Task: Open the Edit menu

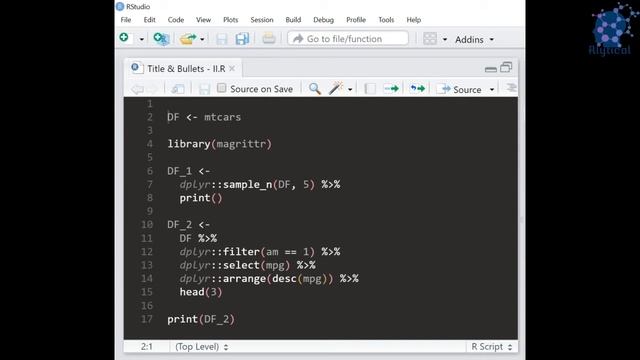Action: (x=149, y=20)
